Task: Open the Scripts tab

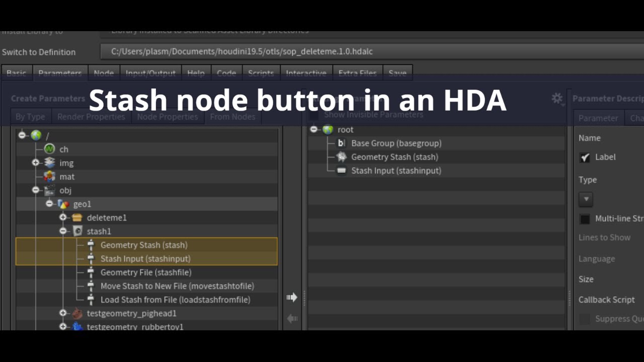Action: point(261,73)
